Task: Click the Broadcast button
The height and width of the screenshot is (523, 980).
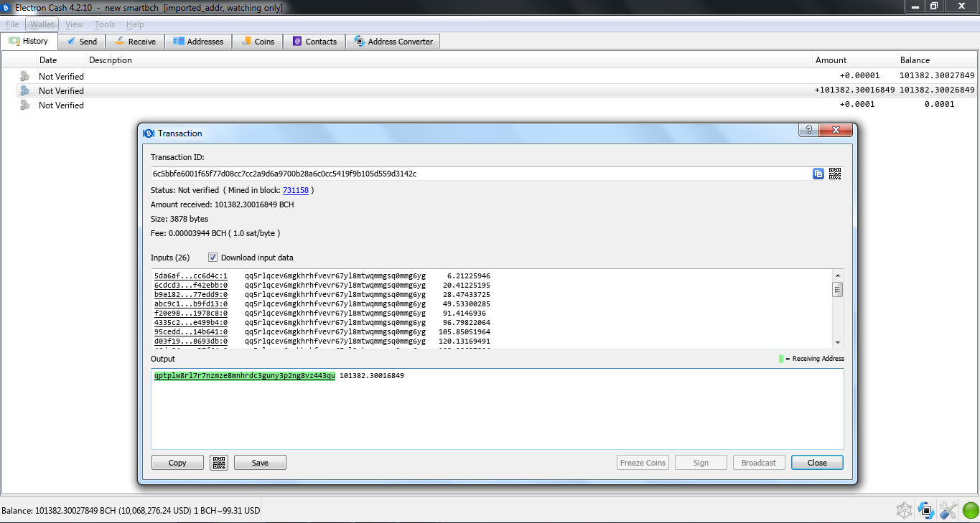Action: [759, 463]
